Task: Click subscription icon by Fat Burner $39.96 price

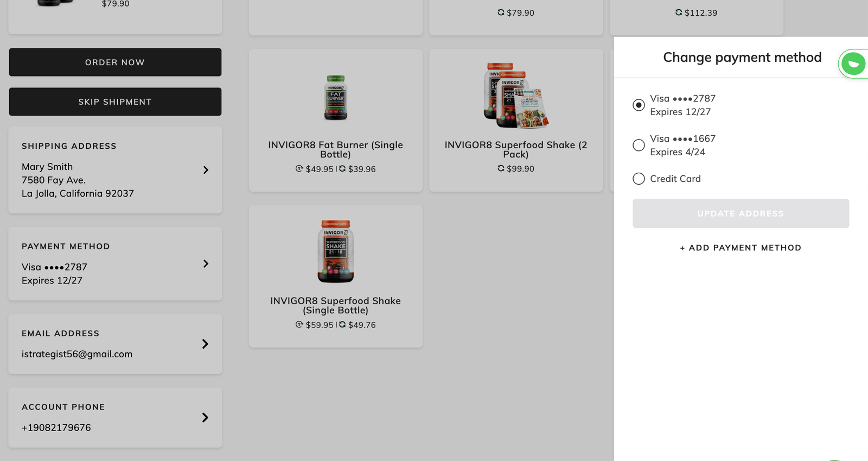Action: click(x=342, y=169)
